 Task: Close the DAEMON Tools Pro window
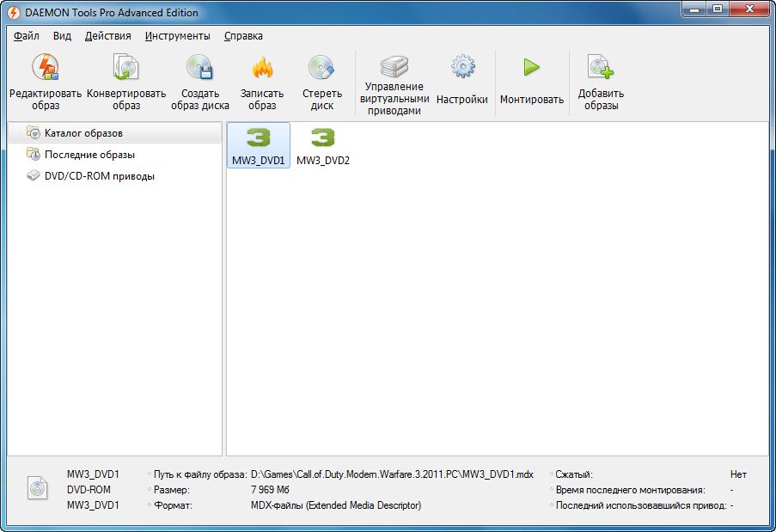749,9
